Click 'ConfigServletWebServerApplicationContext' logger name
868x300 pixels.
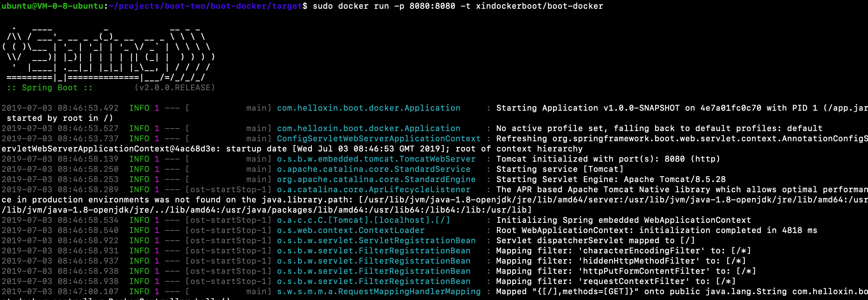pos(379,139)
